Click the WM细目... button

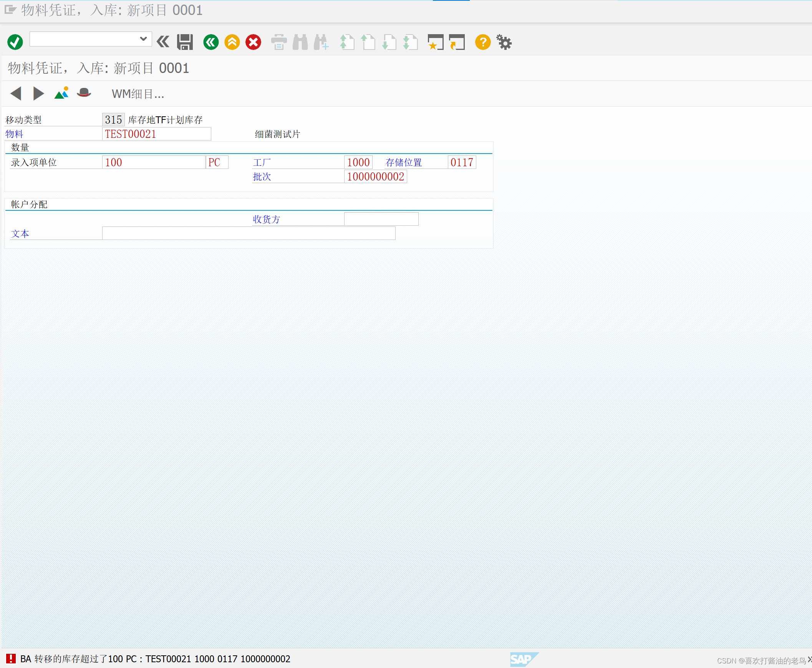tap(138, 94)
